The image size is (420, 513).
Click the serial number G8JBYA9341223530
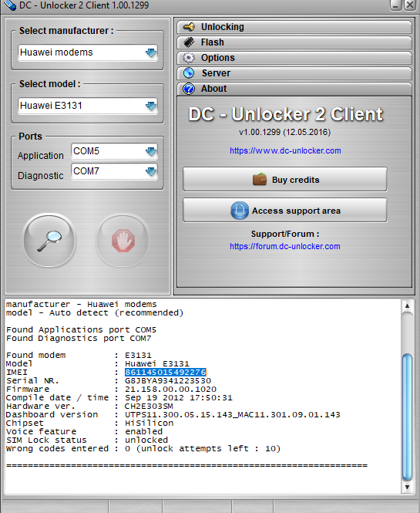(168, 381)
